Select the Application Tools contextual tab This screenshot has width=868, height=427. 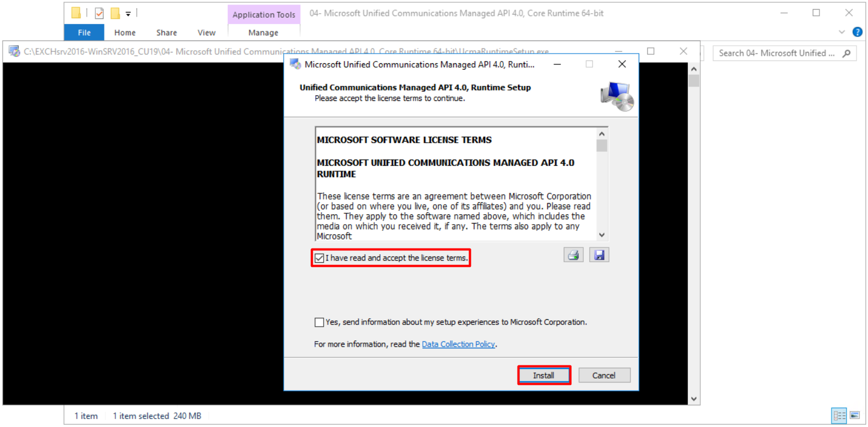click(x=264, y=15)
